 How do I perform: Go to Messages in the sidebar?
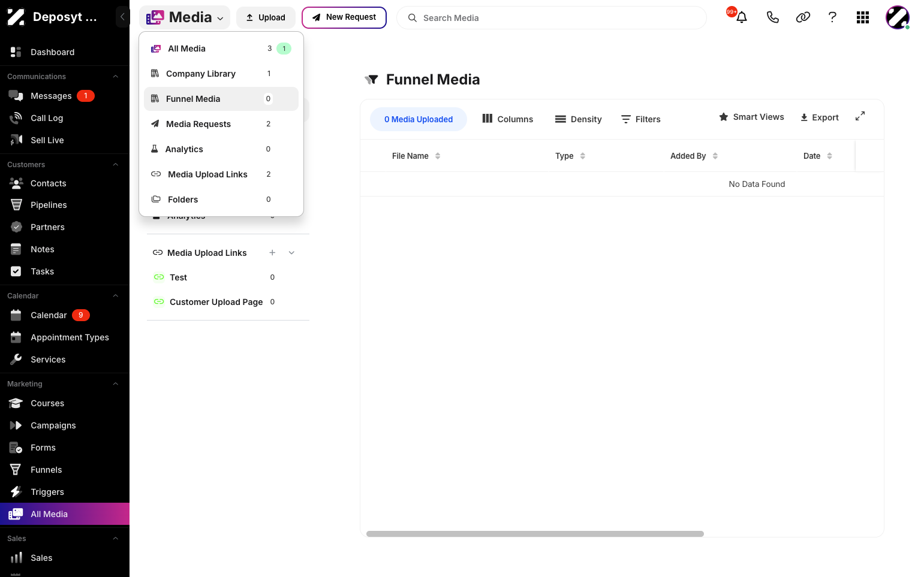(x=51, y=96)
